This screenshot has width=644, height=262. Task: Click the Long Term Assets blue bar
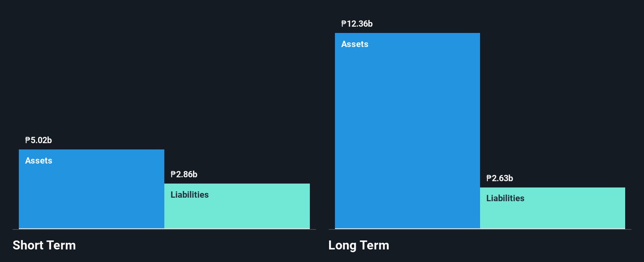(x=407, y=134)
